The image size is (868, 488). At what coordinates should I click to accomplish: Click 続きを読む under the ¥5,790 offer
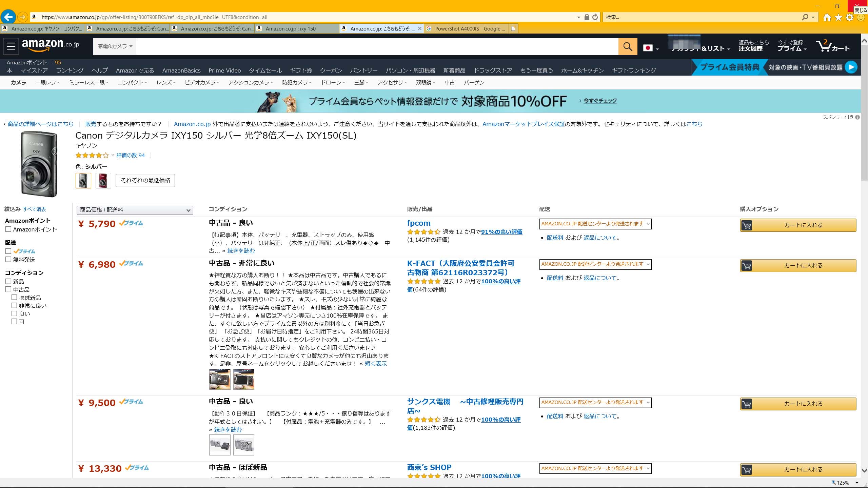(241, 251)
